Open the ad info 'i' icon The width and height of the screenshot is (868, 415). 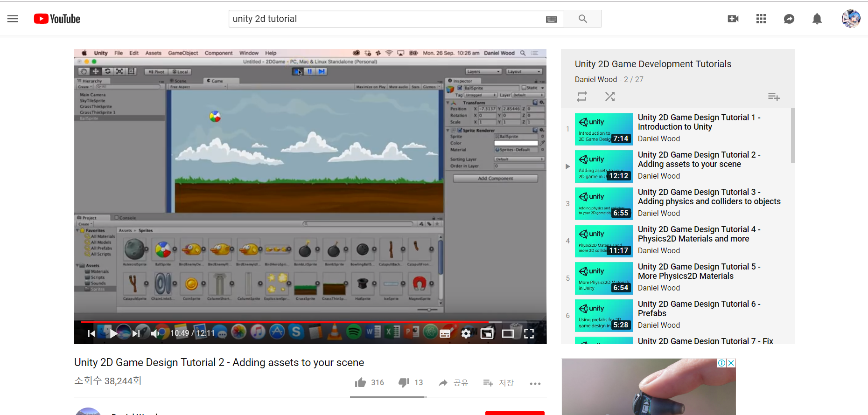point(722,363)
